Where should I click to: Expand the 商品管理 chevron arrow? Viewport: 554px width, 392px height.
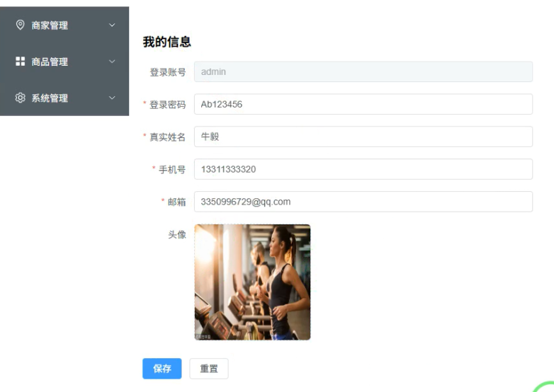click(112, 62)
